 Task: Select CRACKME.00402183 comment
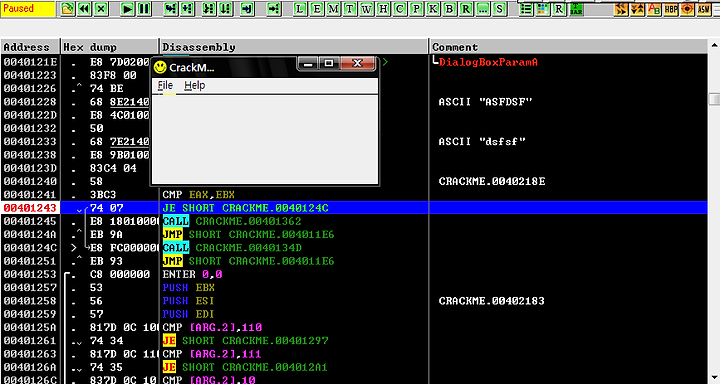point(491,301)
